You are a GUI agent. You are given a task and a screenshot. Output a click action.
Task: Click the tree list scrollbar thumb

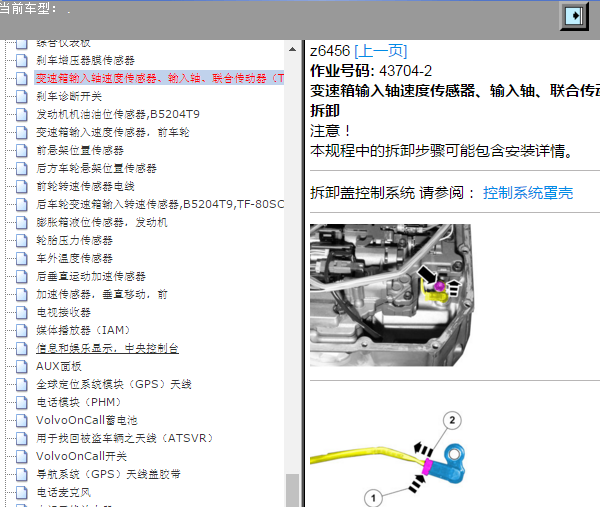[293, 491]
